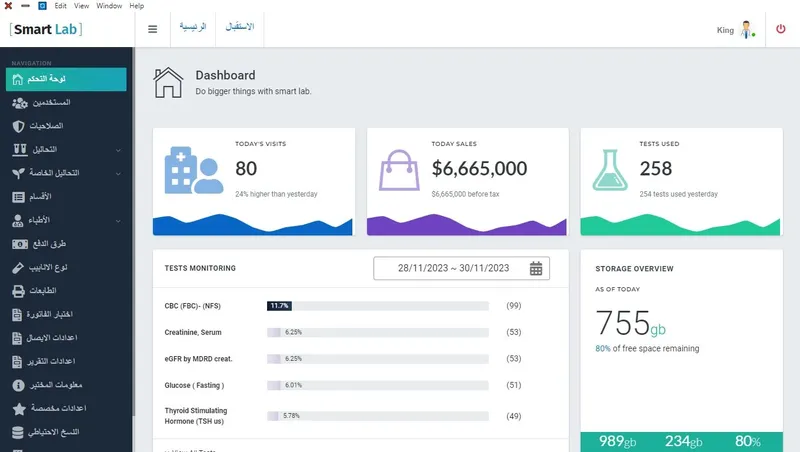This screenshot has width=800, height=452.
Task: Open the departments list icon
Action: 18,197
